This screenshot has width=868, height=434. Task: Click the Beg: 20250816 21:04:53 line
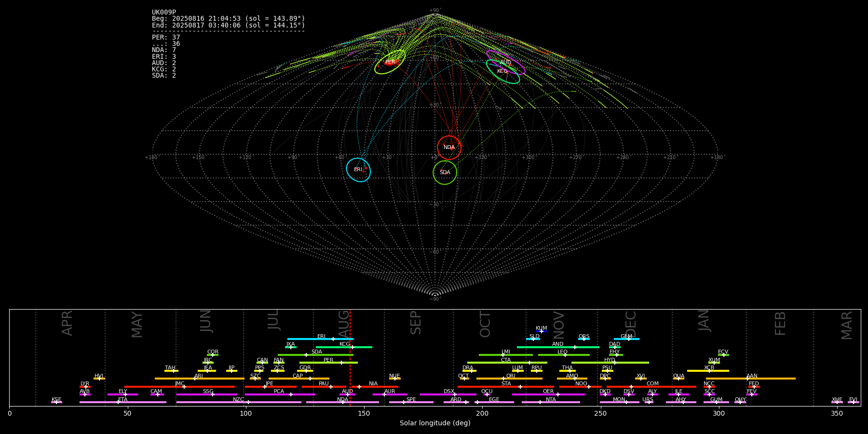(x=229, y=19)
